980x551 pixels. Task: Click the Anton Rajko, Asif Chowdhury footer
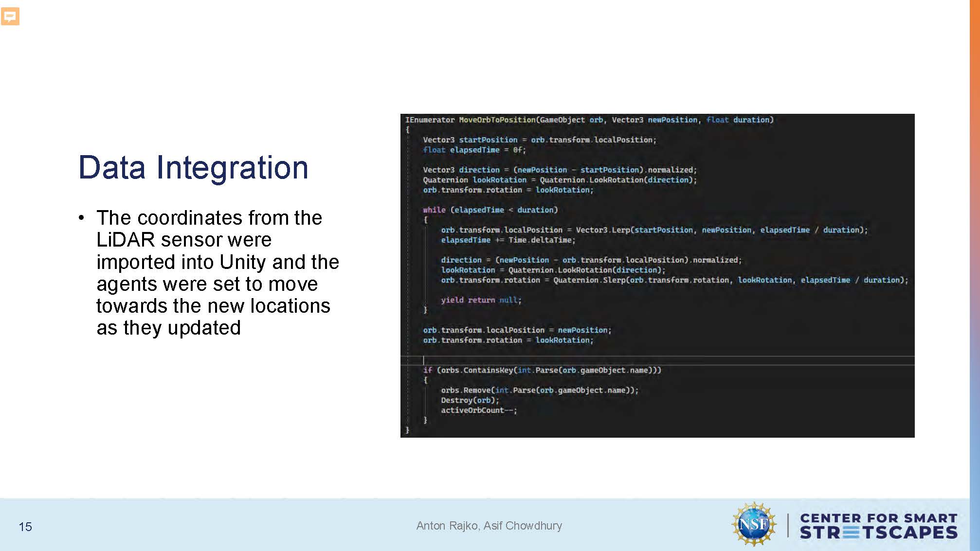point(489,526)
